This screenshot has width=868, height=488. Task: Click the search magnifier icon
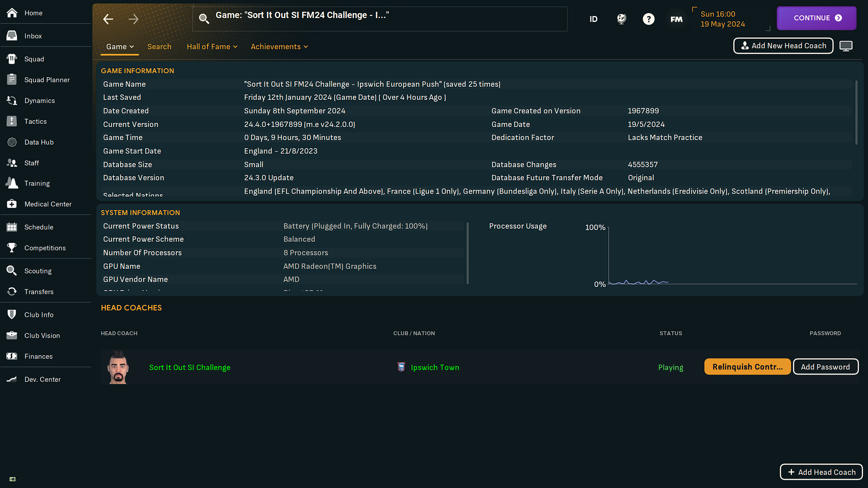(x=204, y=19)
